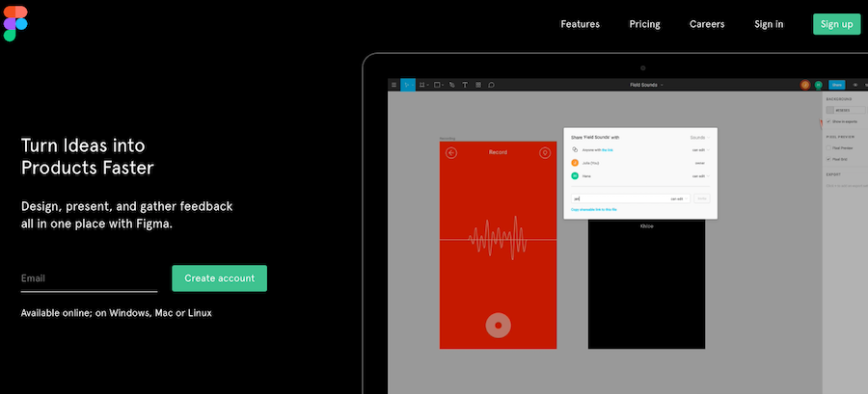This screenshot has width=868, height=394.
Task: Click the link text in Anyone with the link
Action: coord(608,149)
